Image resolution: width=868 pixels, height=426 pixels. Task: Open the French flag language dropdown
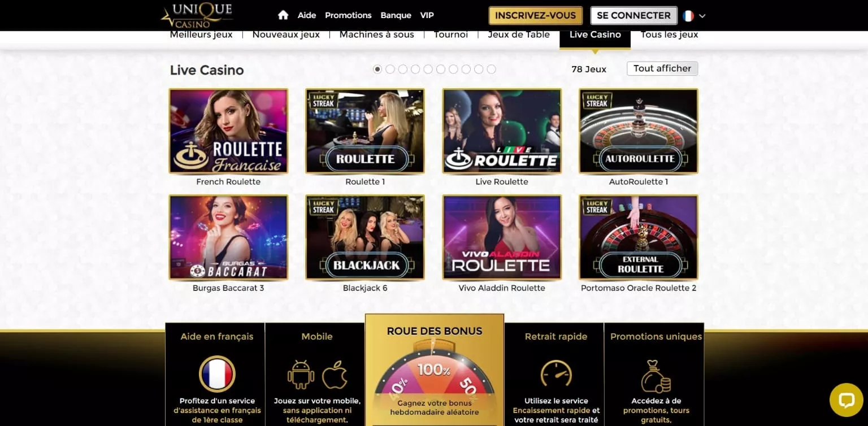pos(688,16)
